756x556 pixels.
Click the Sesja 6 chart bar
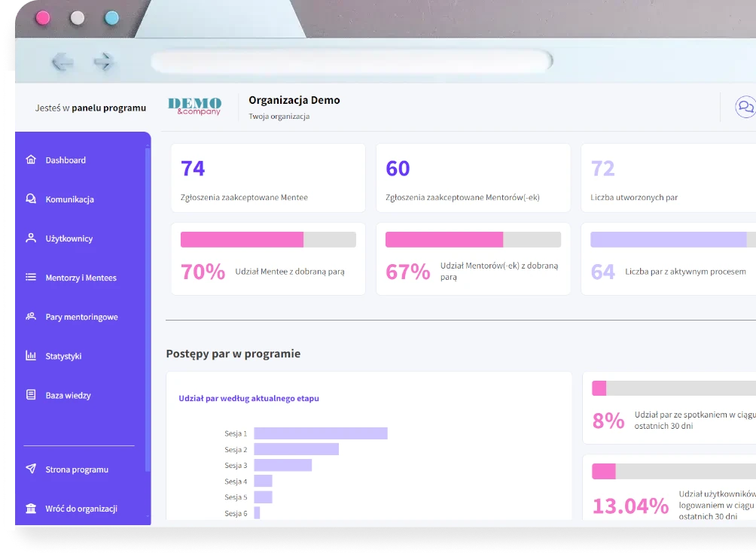coord(257,512)
